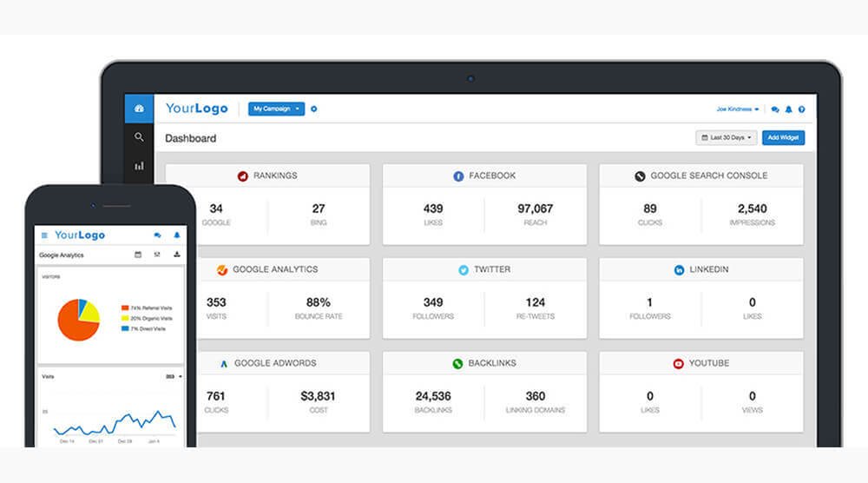Click the FACEBOOK widget title

pyautogui.click(x=492, y=175)
